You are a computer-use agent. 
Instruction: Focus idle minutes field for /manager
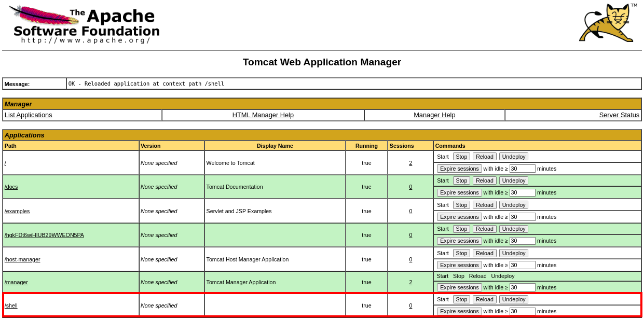(522, 287)
